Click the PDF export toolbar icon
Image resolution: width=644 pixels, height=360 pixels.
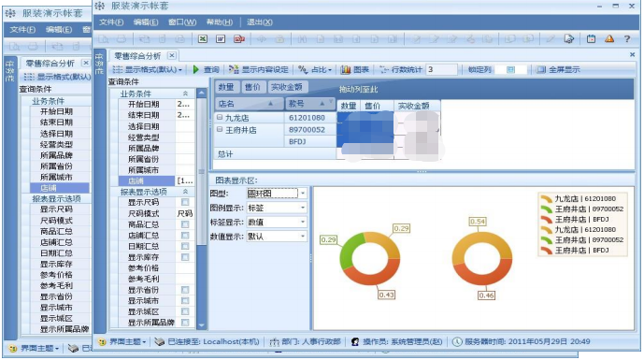(x=239, y=39)
